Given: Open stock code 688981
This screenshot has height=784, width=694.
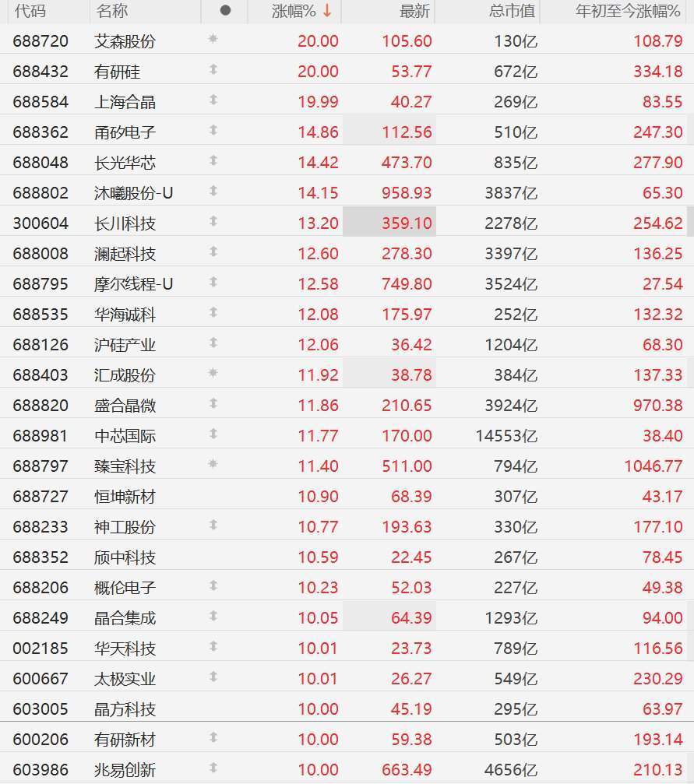Looking at the screenshot, I should pyautogui.click(x=41, y=436).
